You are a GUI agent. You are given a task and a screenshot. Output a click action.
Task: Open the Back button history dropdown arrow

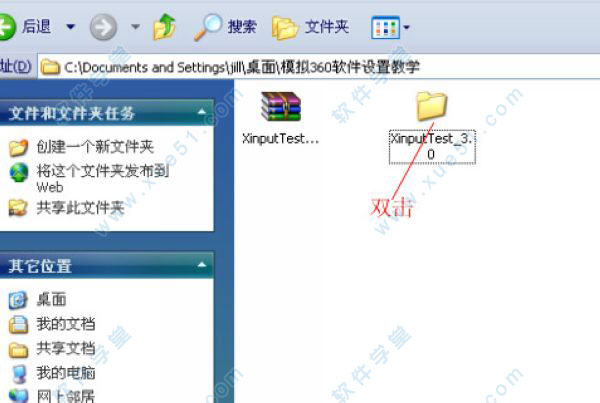point(70,27)
